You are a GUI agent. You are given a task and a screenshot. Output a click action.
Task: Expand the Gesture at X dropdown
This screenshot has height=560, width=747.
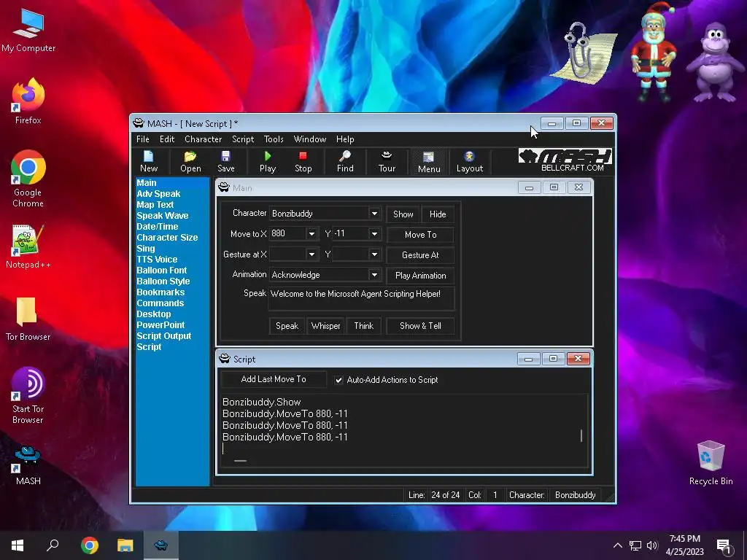tap(311, 254)
